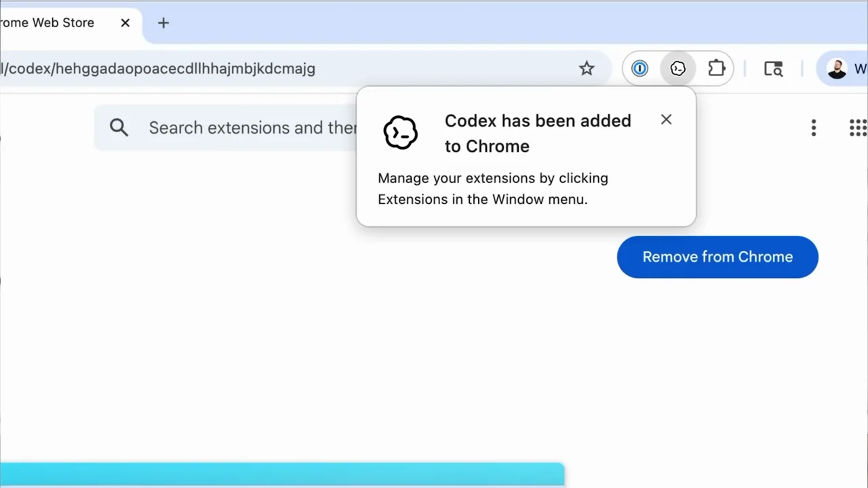Image resolution: width=868 pixels, height=488 pixels.
Task: Close the Chrome Web Store tab
Action: coord(125,23)
